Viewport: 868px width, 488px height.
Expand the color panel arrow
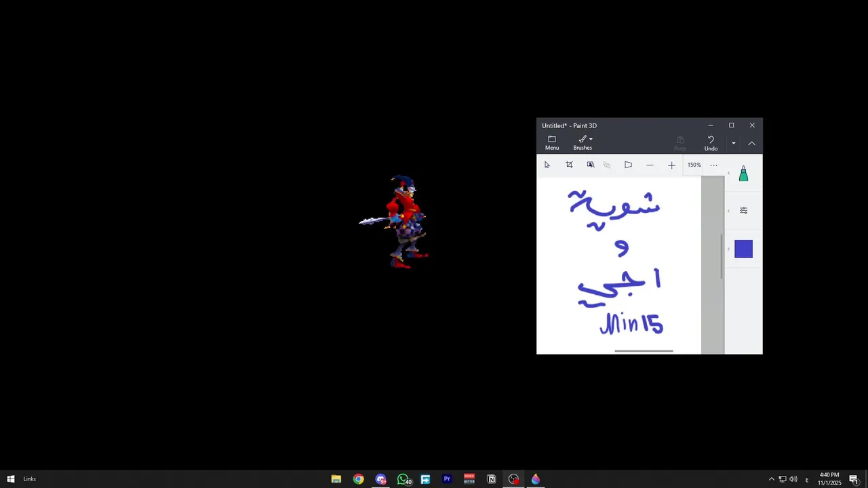[x=729, y=249]
